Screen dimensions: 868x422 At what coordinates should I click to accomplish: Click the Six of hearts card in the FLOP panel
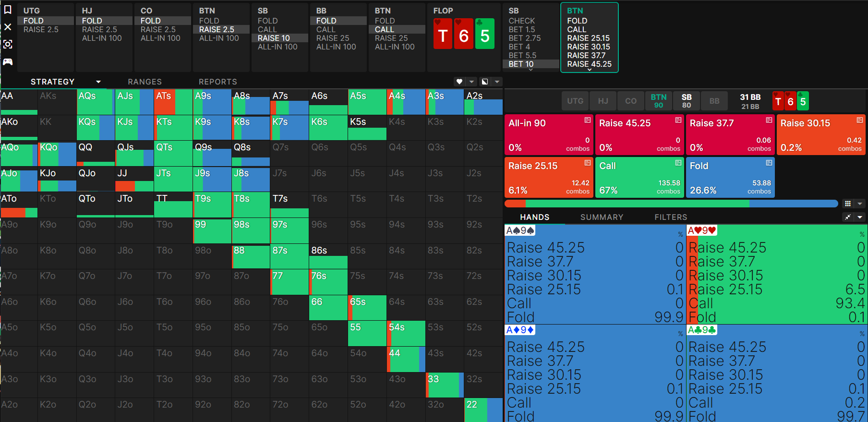coord(464,34)
